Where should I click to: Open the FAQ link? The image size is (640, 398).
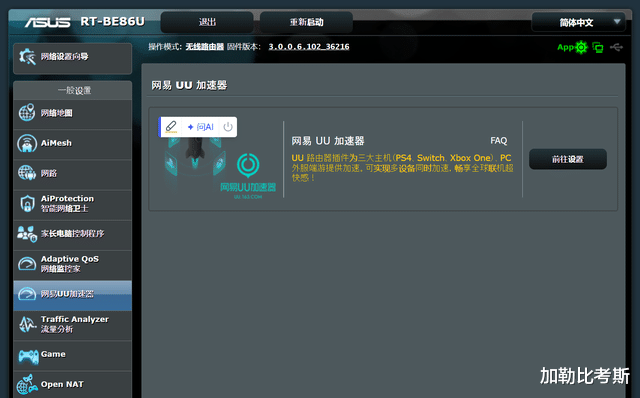coord(498,141)
